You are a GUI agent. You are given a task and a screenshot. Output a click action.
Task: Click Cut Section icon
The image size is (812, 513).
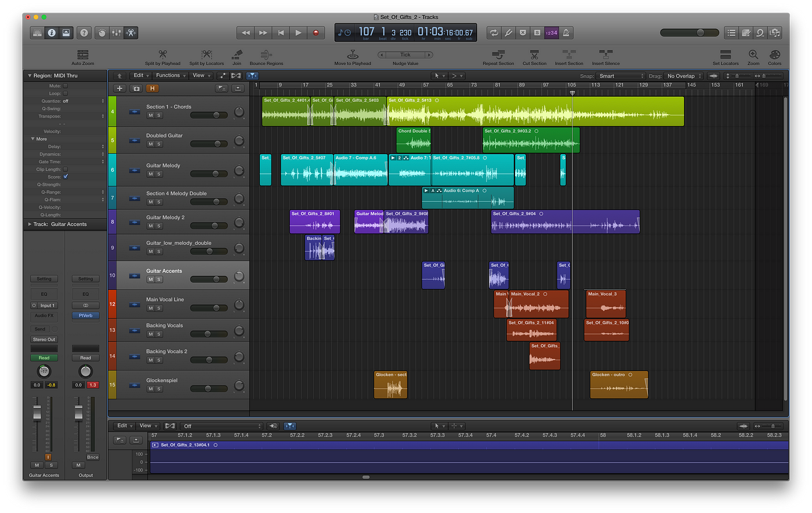[534, 54]
